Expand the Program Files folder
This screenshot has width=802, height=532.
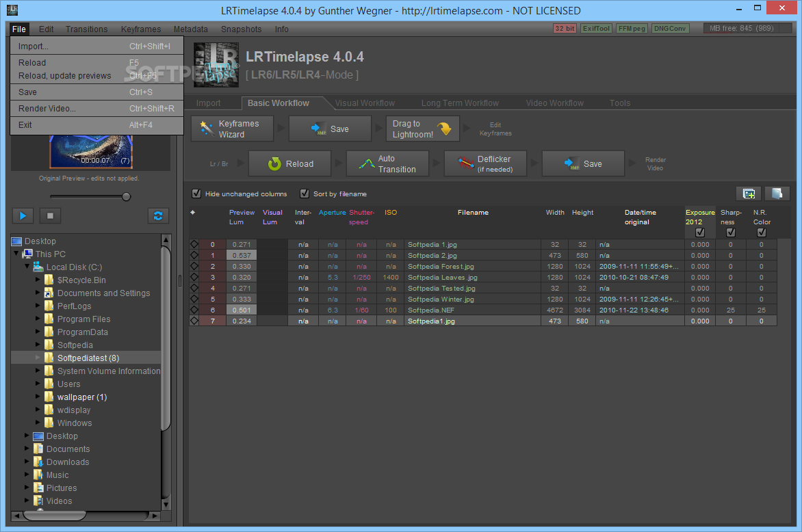click(x=38, y=319)
